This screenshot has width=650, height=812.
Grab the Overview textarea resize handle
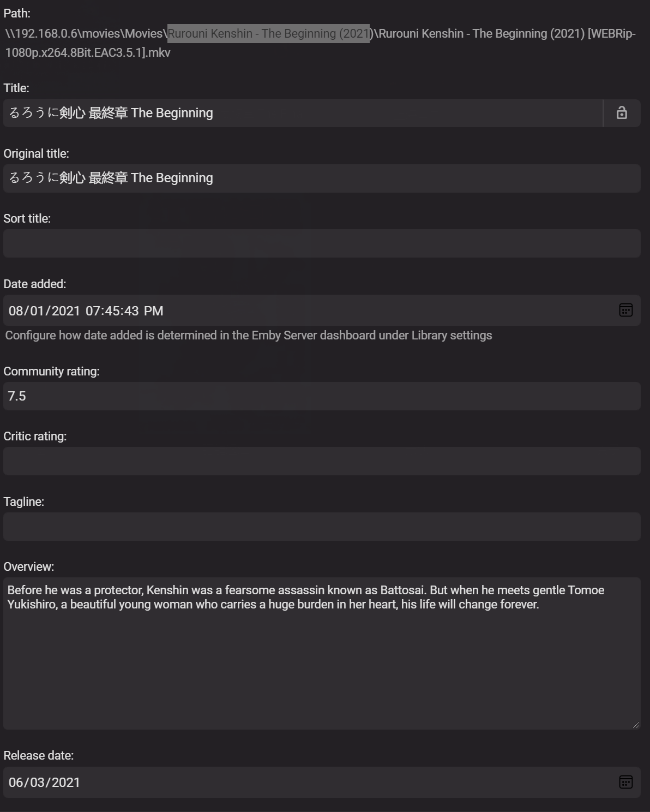click(636, 725)
